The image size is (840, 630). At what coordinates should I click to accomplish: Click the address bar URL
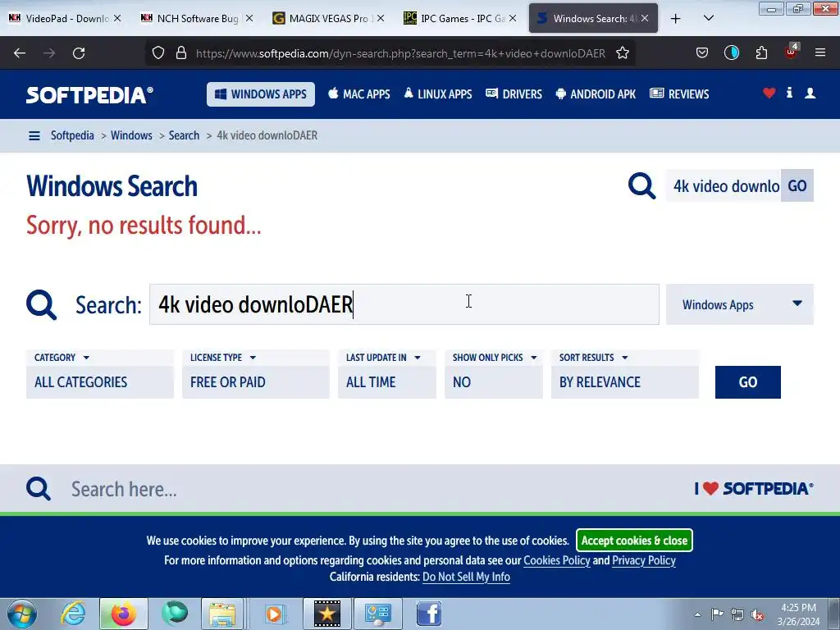tap(400, 53)
